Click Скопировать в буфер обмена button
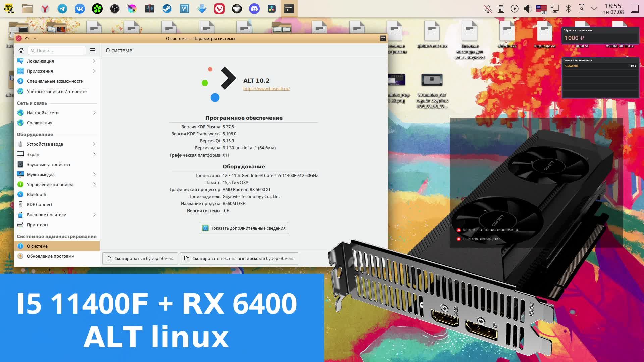Viewport: 644px width, 362px height. click(140, 258)
